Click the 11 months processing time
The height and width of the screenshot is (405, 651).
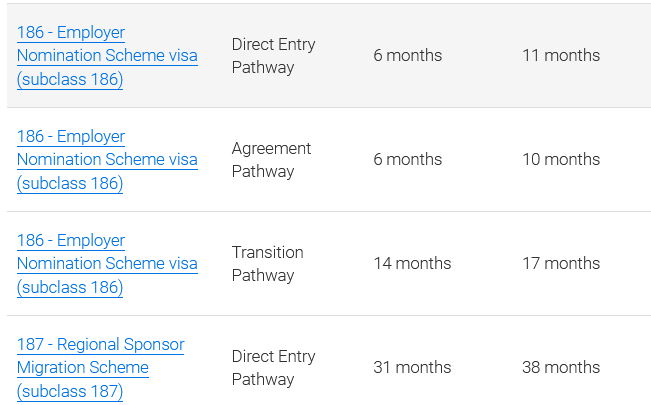pos(561,56)
